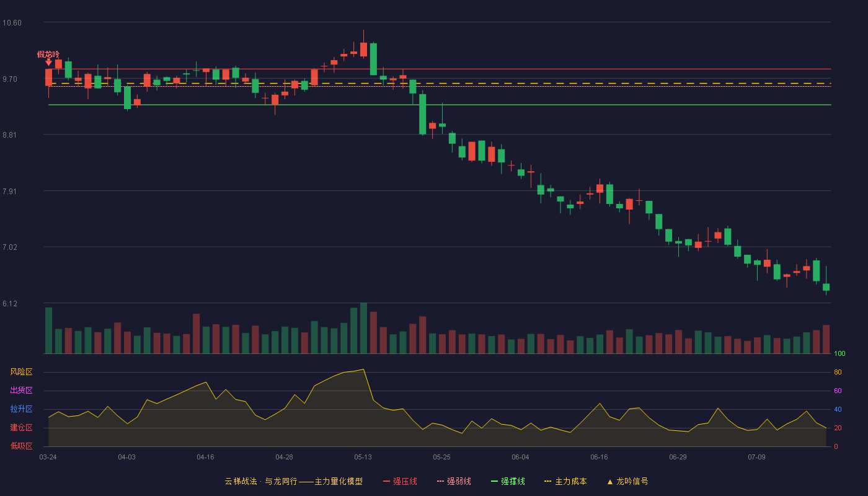Image resolution: width=868 pixels, height=496 pixels.
Task: Select the tallest green volume bar near 05-13
Action: click(x=363, y=328)
